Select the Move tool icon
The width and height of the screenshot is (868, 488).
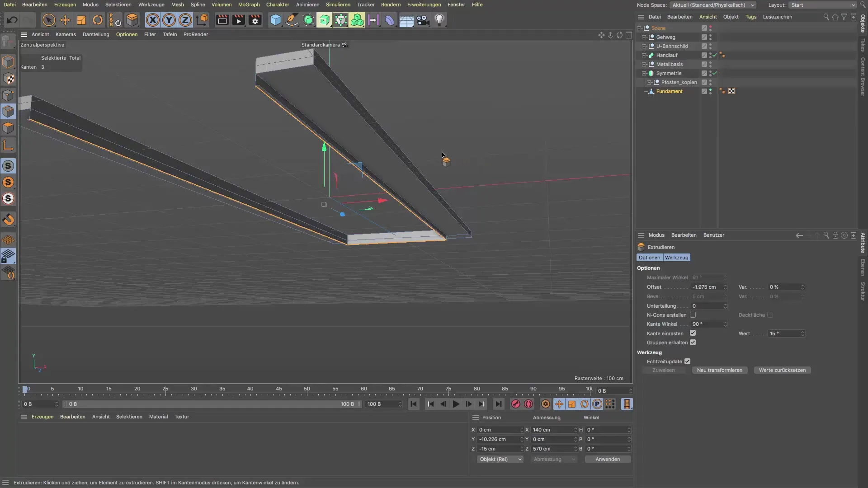[x=65, y=20]
